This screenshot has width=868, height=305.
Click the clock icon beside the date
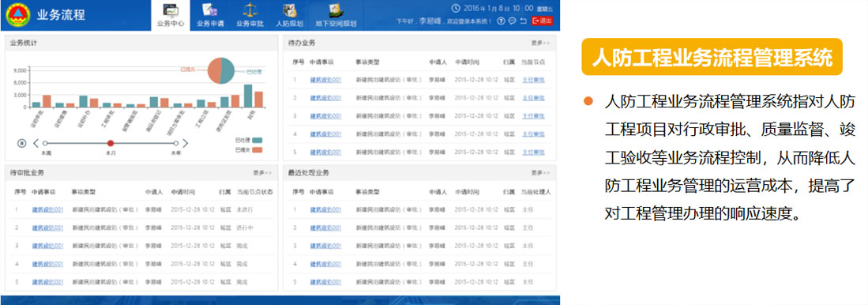(456, 8)
